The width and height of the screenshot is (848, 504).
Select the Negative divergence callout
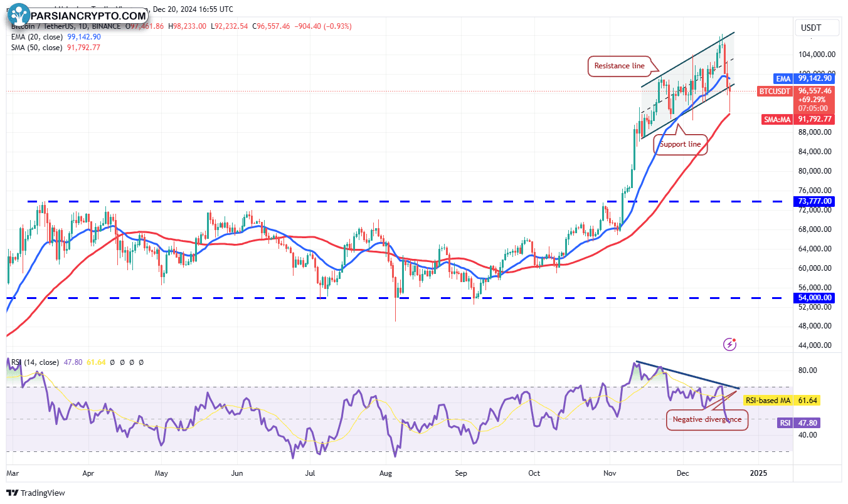click(707, 419)
